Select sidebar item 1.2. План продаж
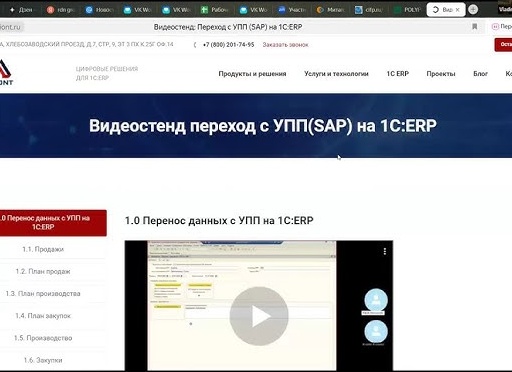The width and height of the screenshot is (512, 372). click(x=43, y=271)
